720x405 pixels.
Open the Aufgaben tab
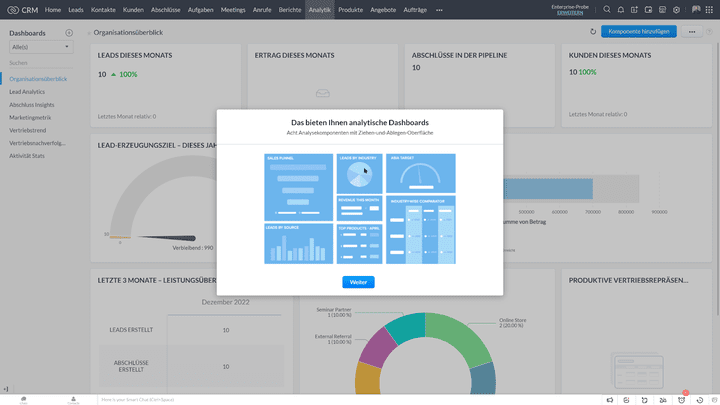[201, 10]
